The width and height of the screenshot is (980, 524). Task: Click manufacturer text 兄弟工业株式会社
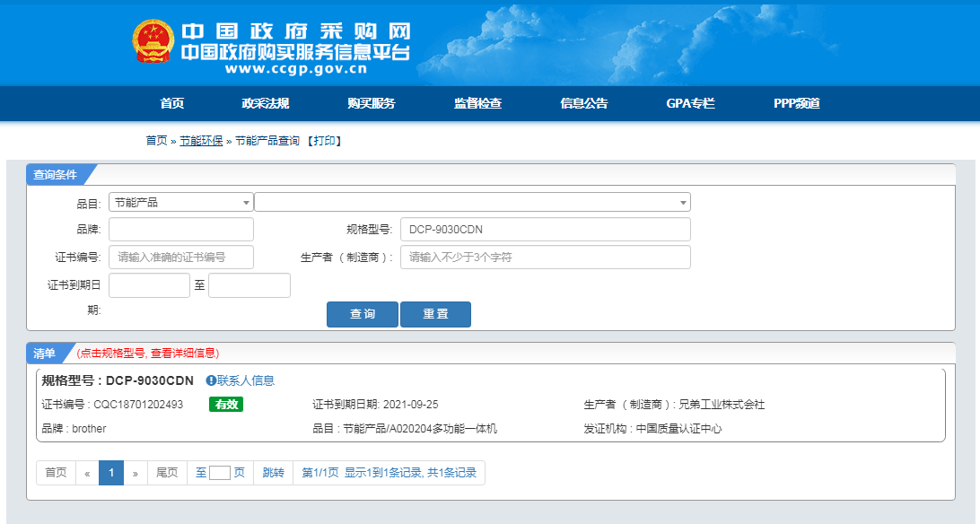[x=722, y=404]
